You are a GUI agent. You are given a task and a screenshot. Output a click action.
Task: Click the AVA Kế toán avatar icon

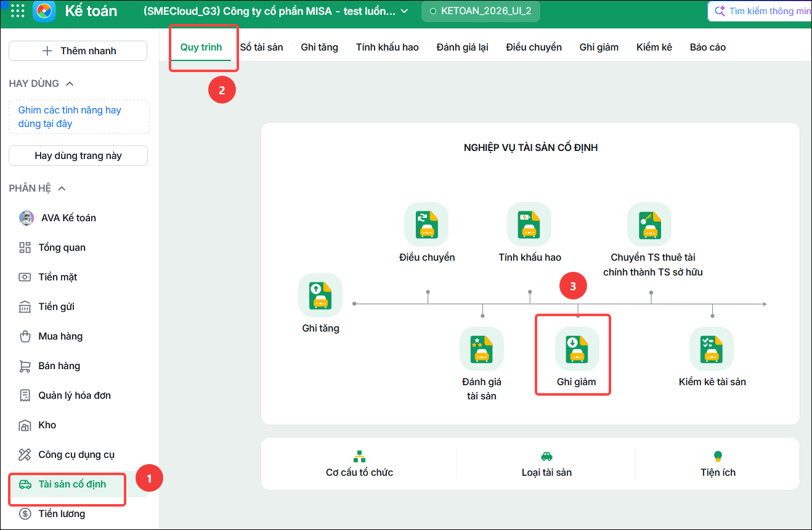pos(26,218)
